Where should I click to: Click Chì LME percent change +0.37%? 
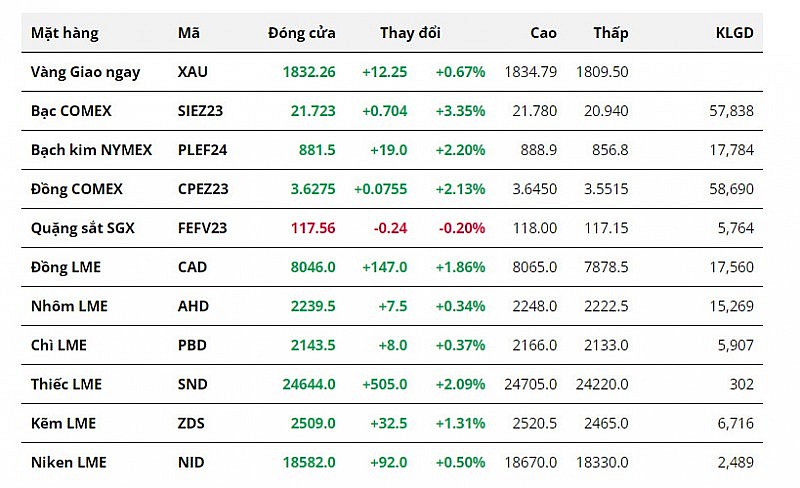tap(460, 345)
